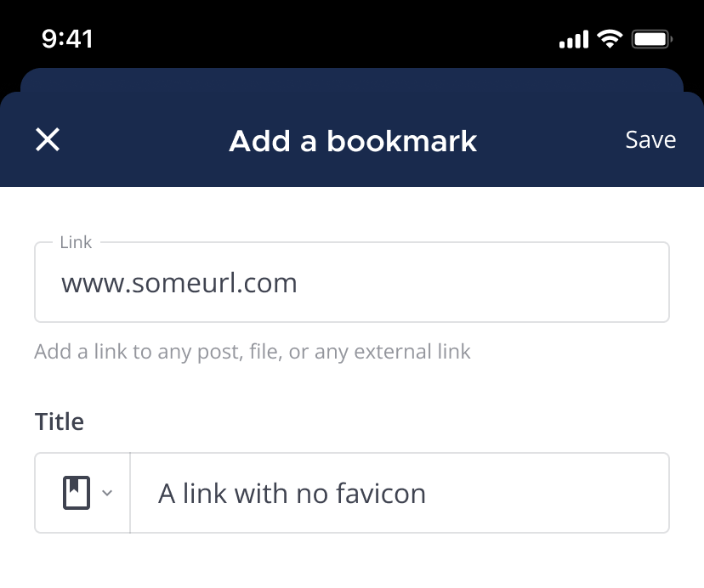Tap the battery status icon
Viewport: 704px width, 588px height.
pyautogui.click(x=653, y=39)
